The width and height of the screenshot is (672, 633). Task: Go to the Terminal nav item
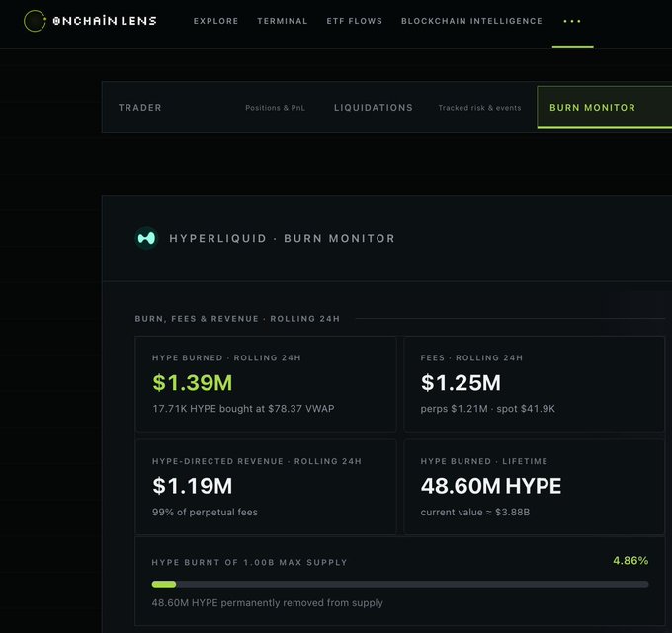pos(283,21)
